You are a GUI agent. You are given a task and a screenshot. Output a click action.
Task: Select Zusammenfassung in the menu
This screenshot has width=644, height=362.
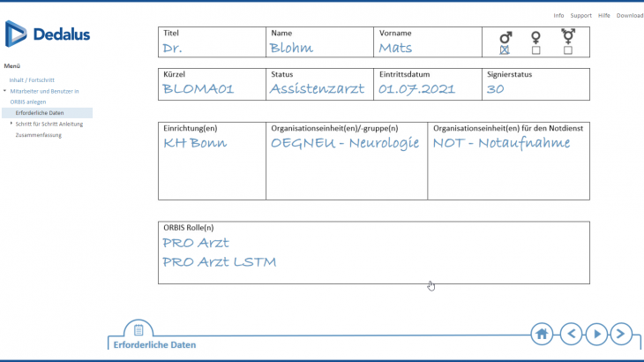pos(39,135)
